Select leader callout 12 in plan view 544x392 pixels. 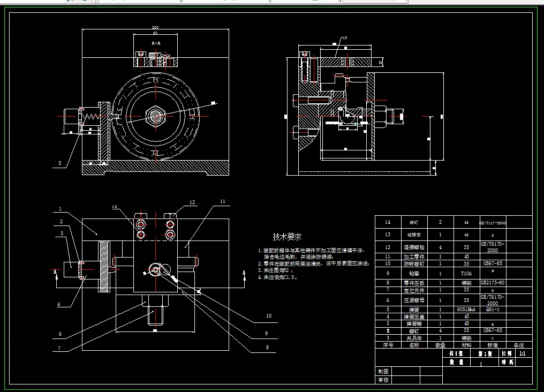[x=192, y=202]
